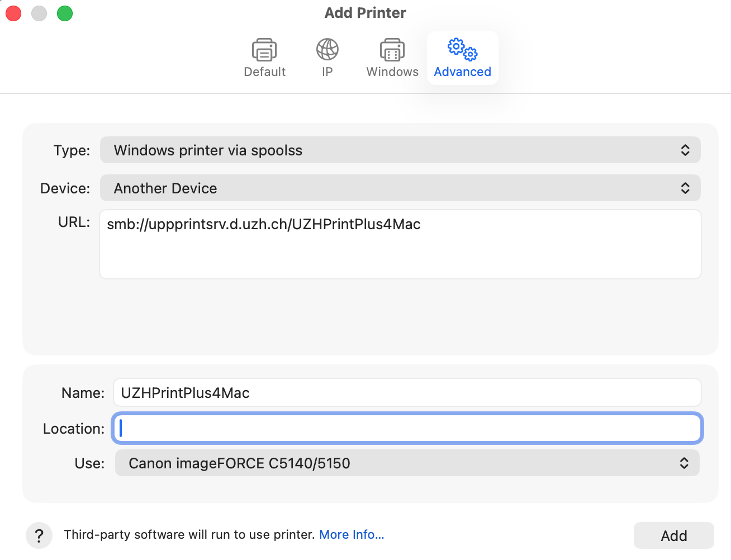Click the Use field's chevron icon
This screenshot has height=560, width=731.
coord(683,463)
